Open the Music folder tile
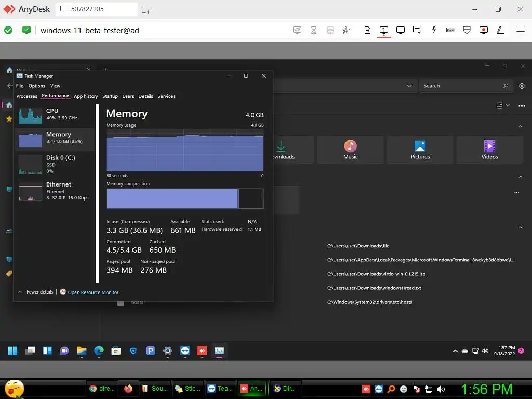 351,150
